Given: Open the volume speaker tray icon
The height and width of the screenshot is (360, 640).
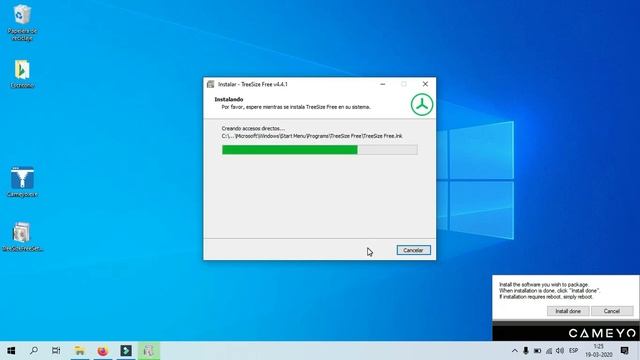Looking at the screenshot, I should (x=560, y=351).
